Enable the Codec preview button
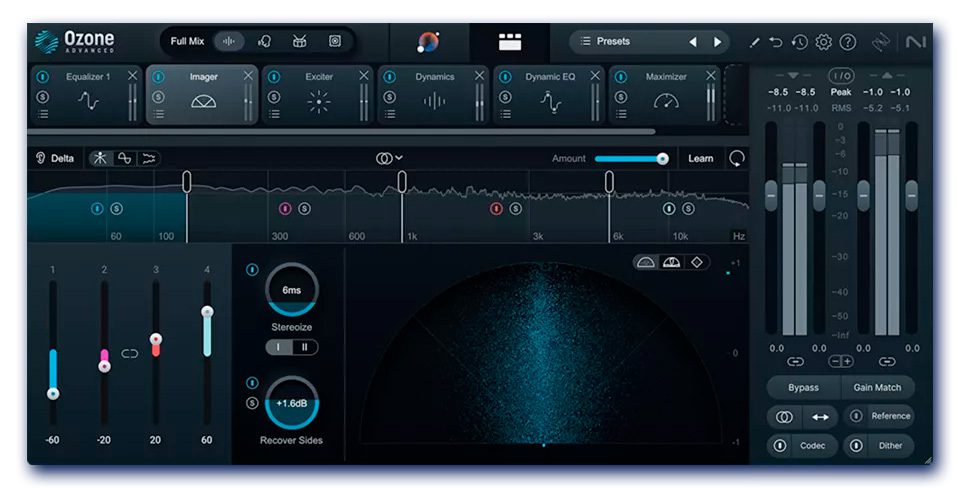The height and width of the screenshot is (488, 960). (x=803, y=446)
